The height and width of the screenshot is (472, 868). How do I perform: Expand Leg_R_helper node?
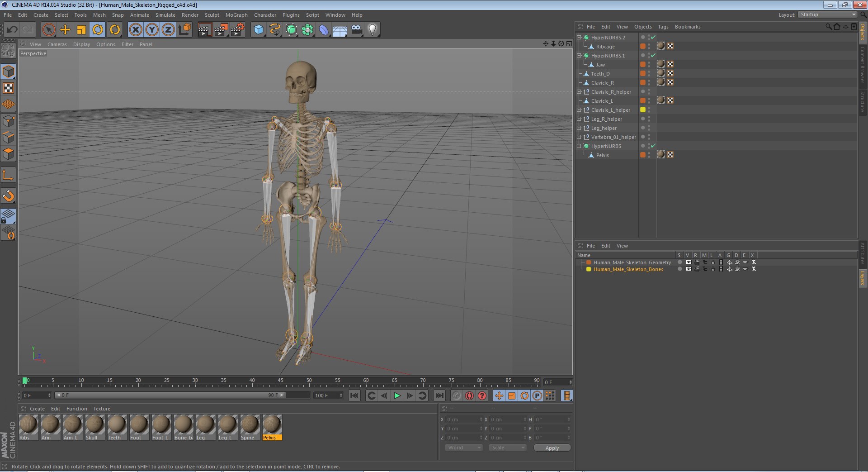(x=579, y=119)
